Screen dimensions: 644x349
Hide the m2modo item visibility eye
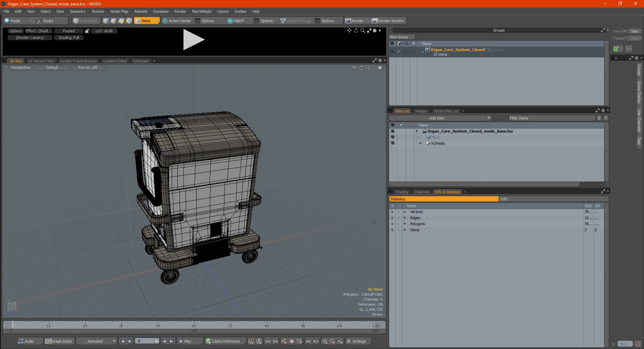(392, 143)
